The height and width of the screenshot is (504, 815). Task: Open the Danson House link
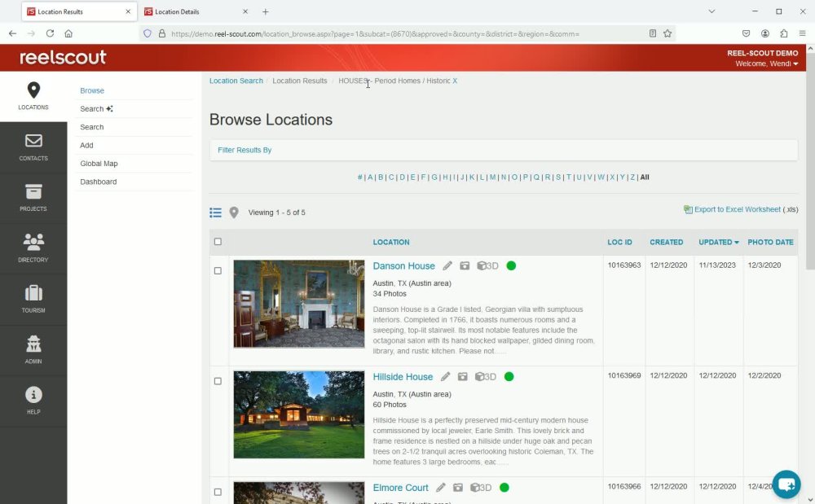point(403,265)
